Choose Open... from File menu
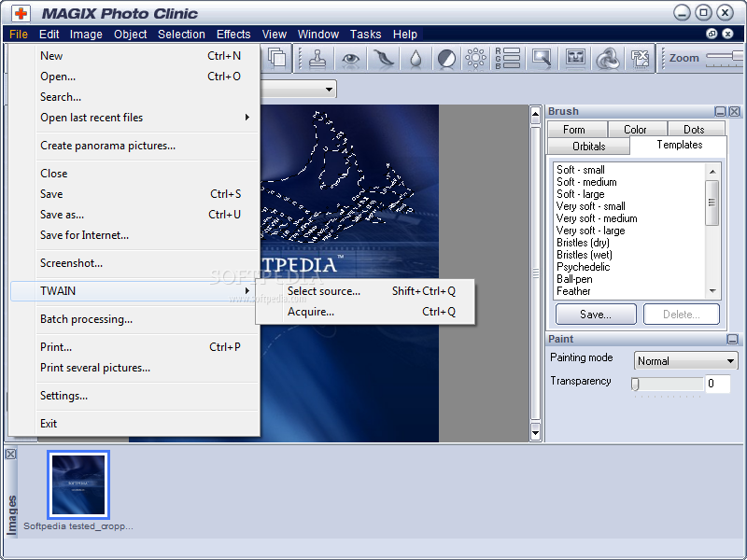 coord(134,77)
